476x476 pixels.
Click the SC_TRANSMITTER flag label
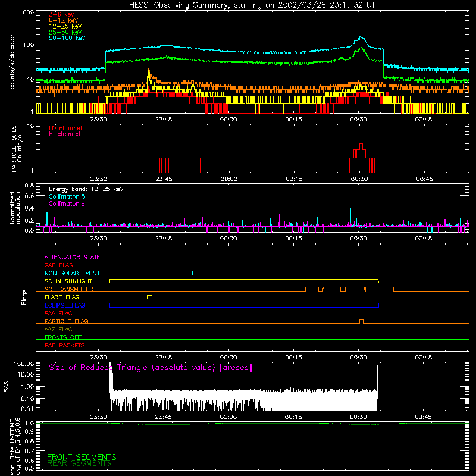[68, 289]
